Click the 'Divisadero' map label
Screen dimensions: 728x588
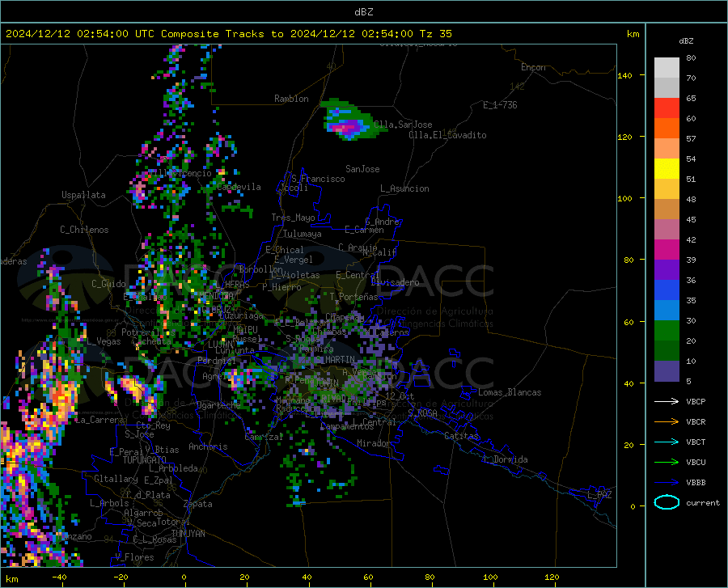pos(395,282)
